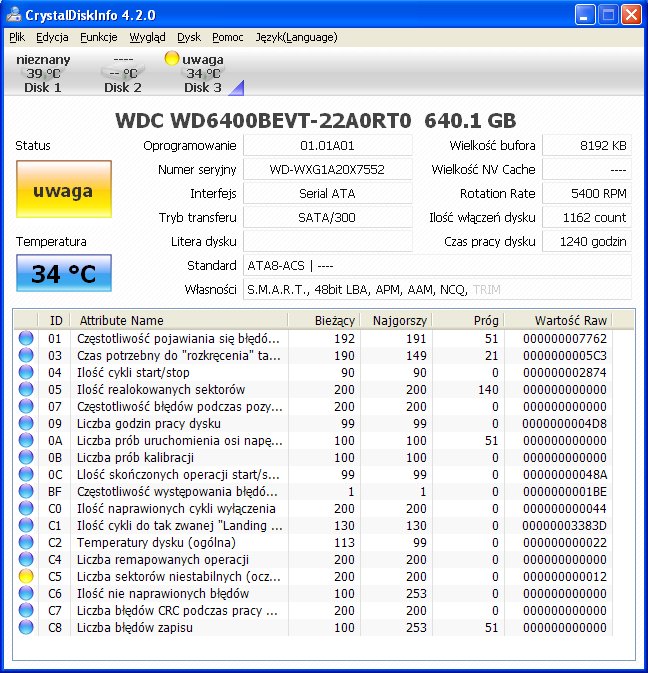
Task: Click blue status orb for attribute 0A
Action: 26,440
